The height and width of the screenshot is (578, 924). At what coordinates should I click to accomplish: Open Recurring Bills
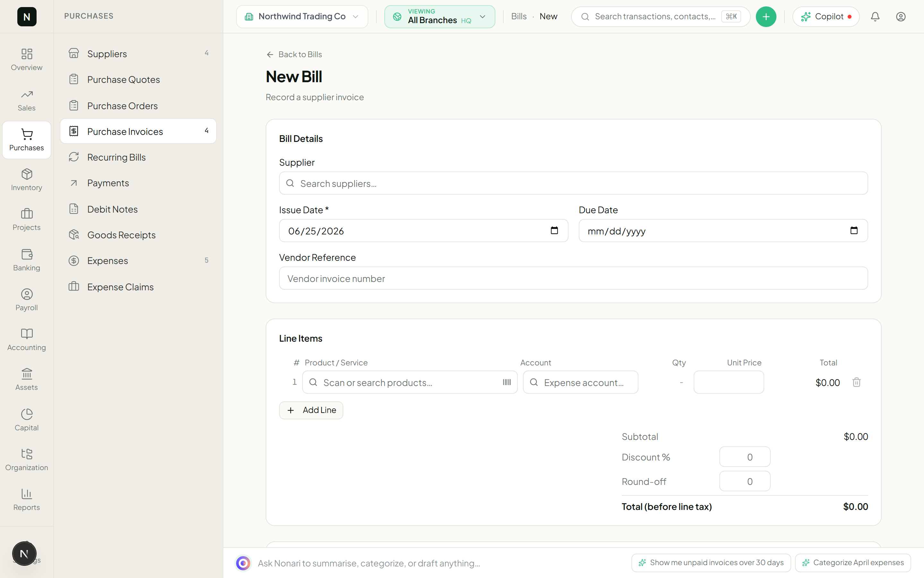[138, 157]
